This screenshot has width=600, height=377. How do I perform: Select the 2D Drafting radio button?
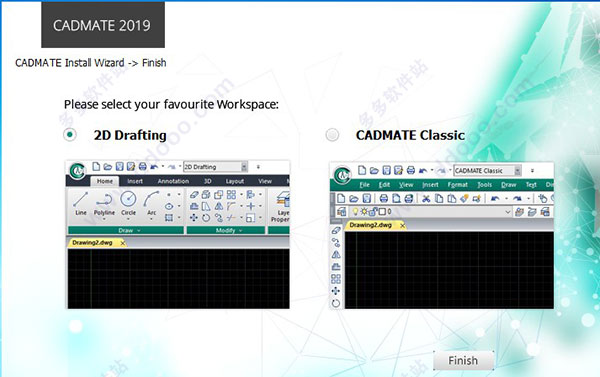[x=70, y=135]
